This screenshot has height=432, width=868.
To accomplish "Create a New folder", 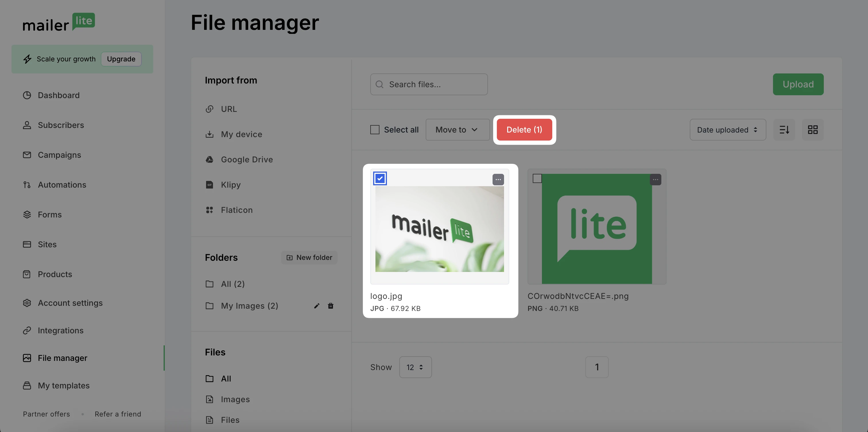I will coord(309,258).
